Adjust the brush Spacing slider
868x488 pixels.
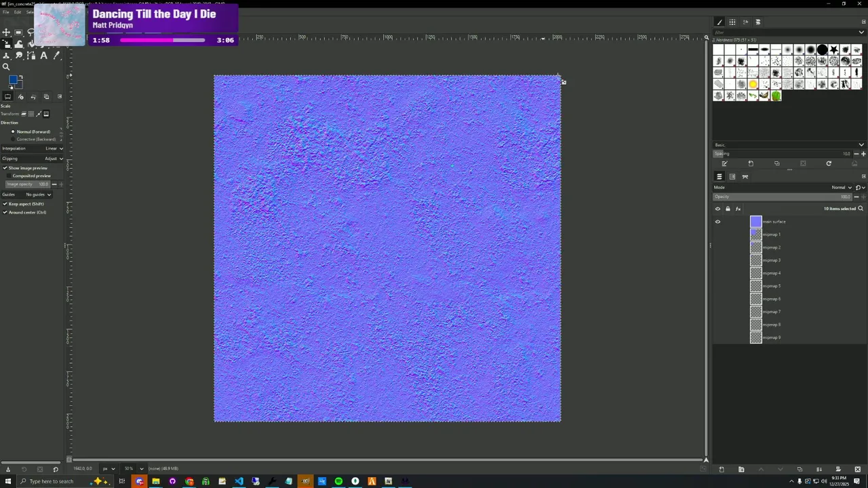tap(783, 154)
